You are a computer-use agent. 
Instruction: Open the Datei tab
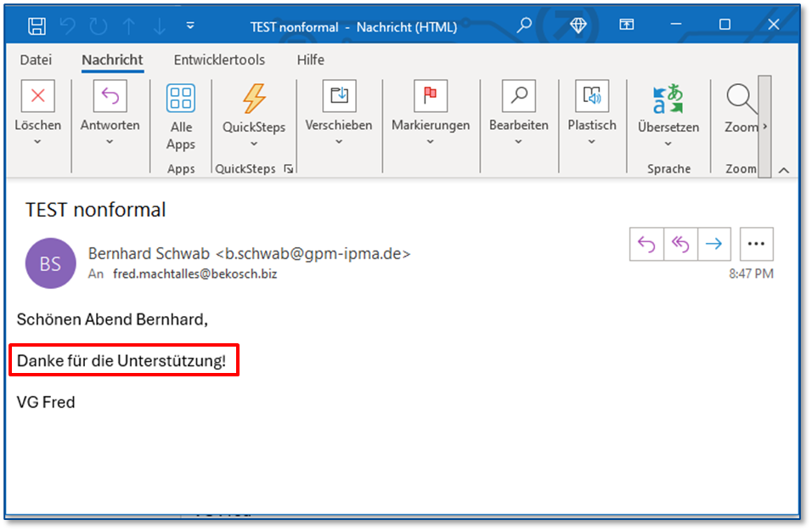point(36,60)
